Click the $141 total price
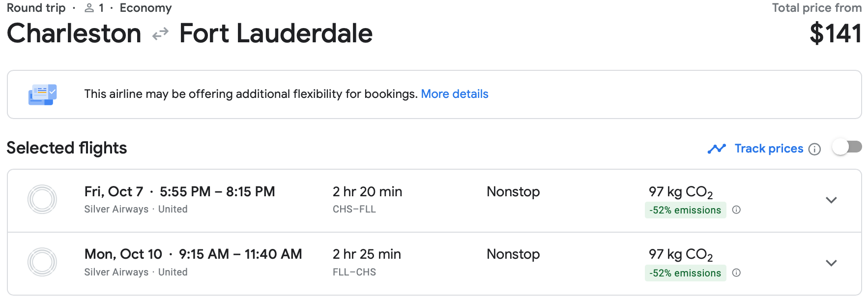The image size is (868, 304). [835, 34]
